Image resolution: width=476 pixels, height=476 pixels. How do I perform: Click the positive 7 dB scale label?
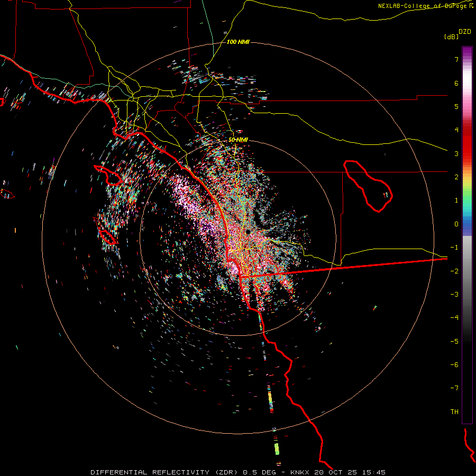456,59
